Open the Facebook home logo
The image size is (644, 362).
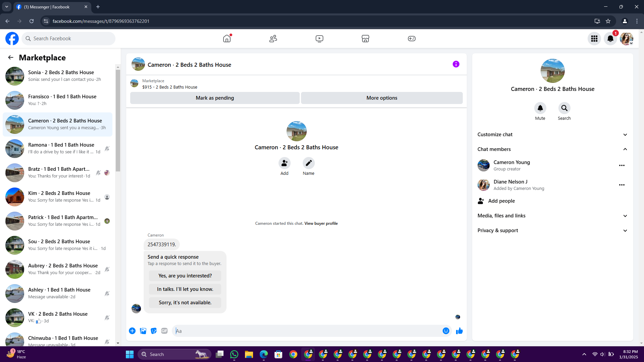[12, 39]
